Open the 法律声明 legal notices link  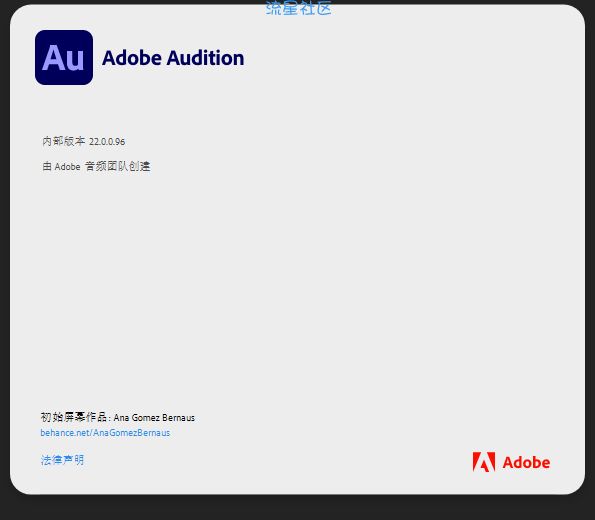(x=62, y=460)
